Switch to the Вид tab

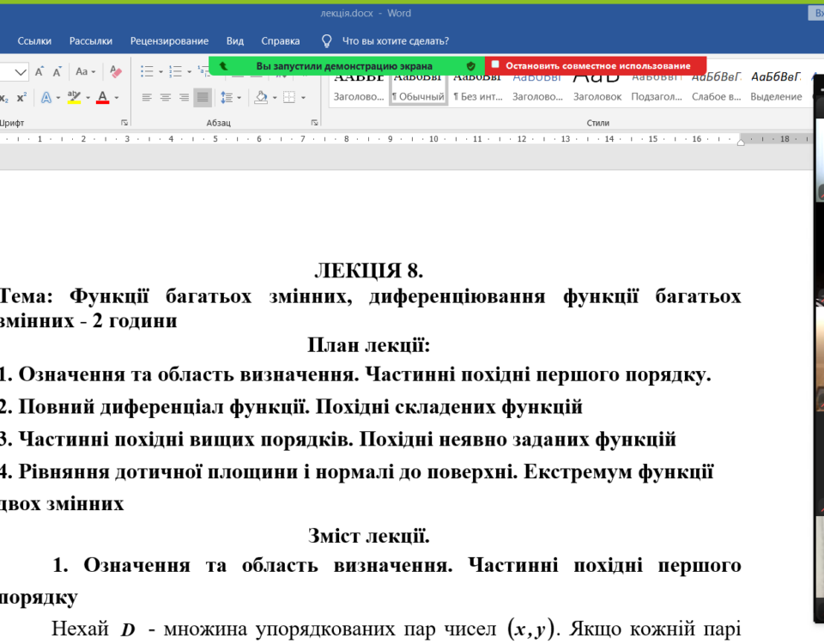pyautogui.click(x=235, y=41)
